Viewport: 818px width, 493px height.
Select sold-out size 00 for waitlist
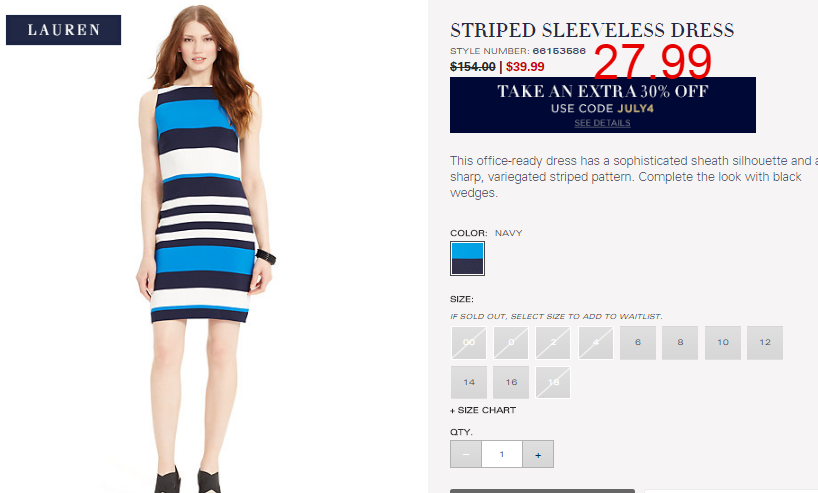pos(469,343)
